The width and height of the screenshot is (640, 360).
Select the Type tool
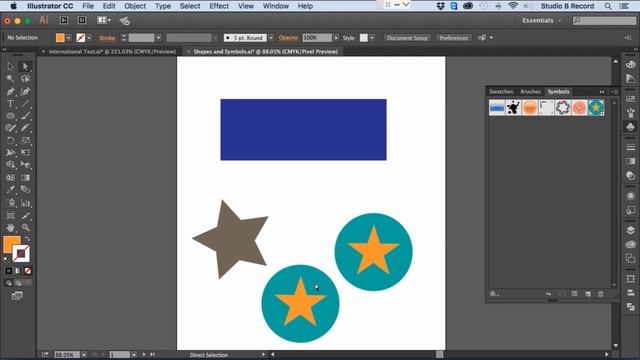10,104
